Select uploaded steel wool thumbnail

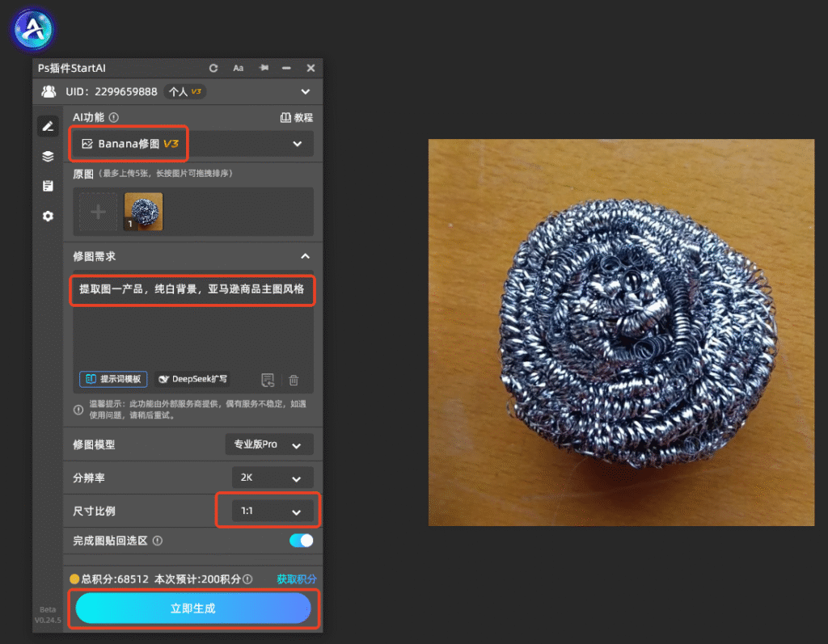(144, 212)
